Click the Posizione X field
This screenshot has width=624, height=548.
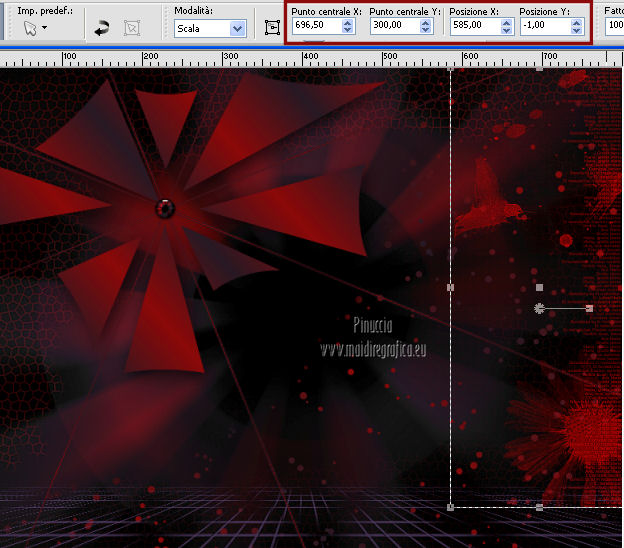(x=476, y=26)
